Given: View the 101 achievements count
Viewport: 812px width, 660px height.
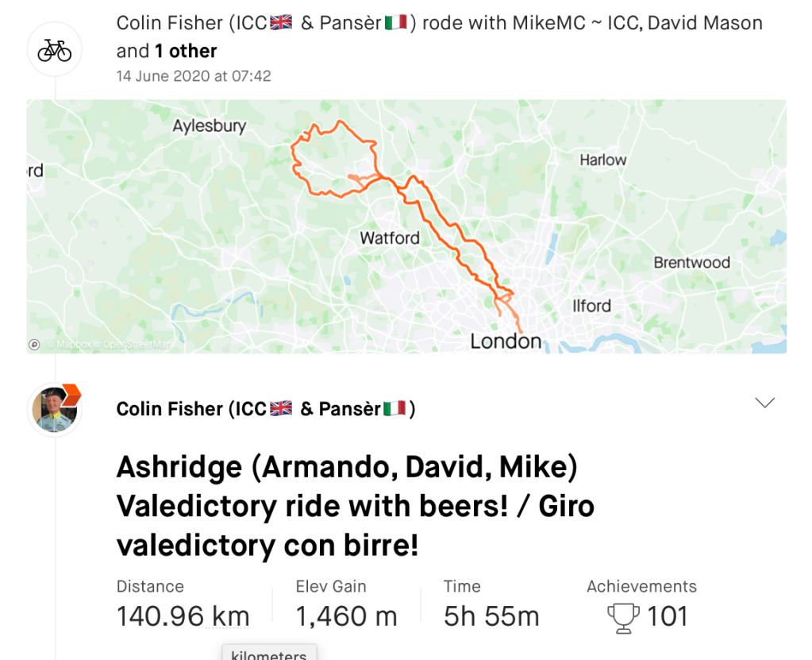Looking at the screenshot, I should pyautogui.click(x=667, y=616).
